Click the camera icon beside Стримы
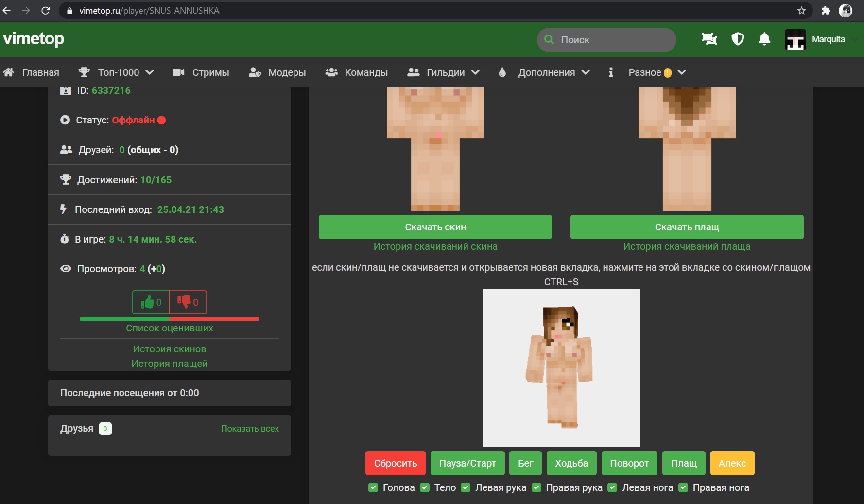 click(179, 72)
